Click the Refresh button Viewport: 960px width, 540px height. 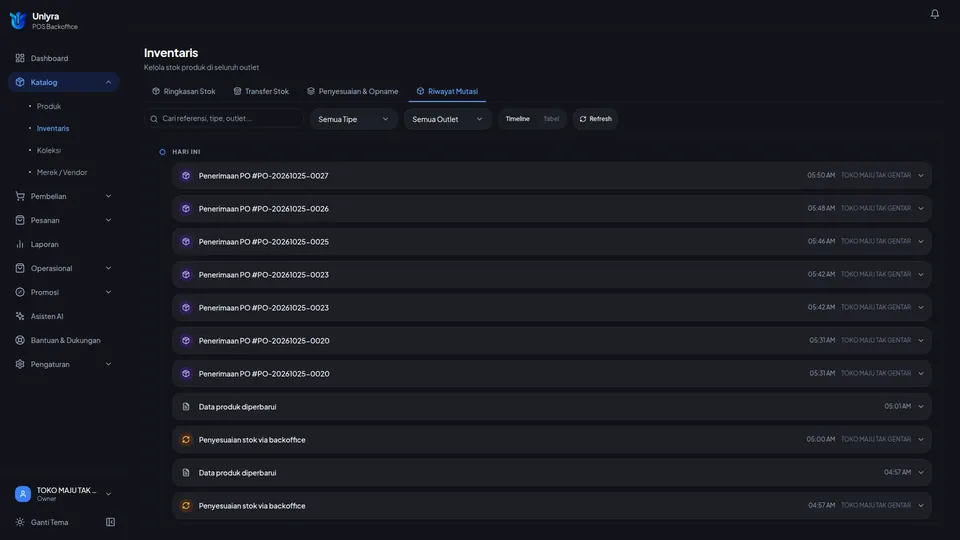click(x=595, y=119)
